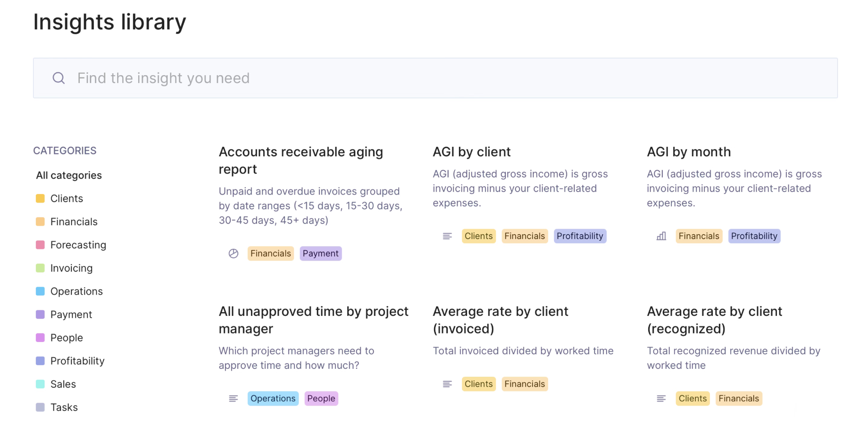Screen dimensions: 868x425
Task: Show the Sales category insights
Action: pyautogui.click(x=63, y=384)
